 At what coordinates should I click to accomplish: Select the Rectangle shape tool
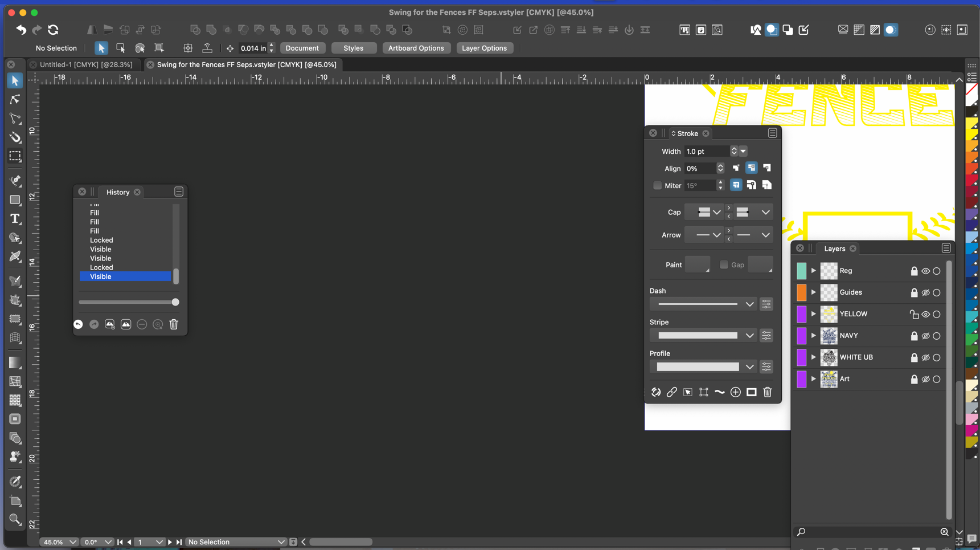click(x=15, y=200)
